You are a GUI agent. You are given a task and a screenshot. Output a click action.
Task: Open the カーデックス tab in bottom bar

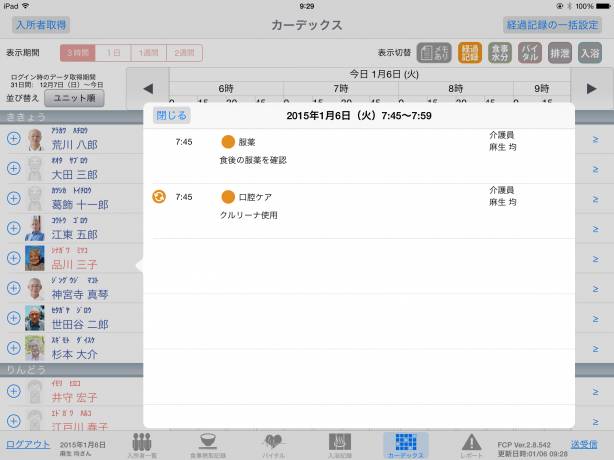click(x=405, y=445)
